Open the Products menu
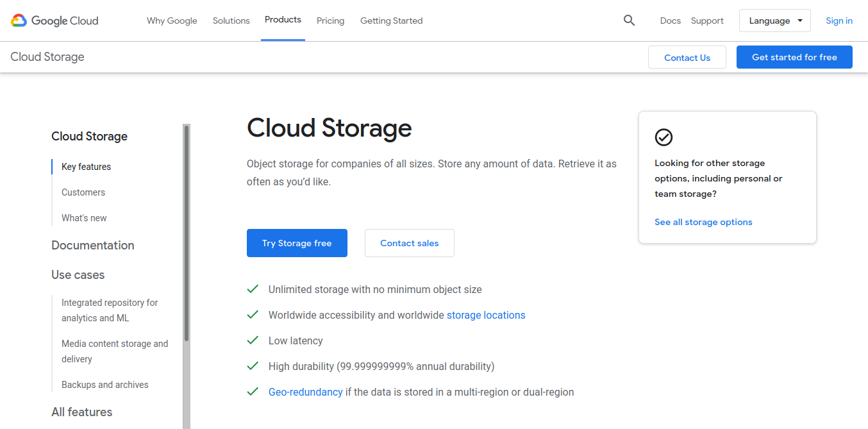The height and width of the screenshot is (429, 868). 283,20
